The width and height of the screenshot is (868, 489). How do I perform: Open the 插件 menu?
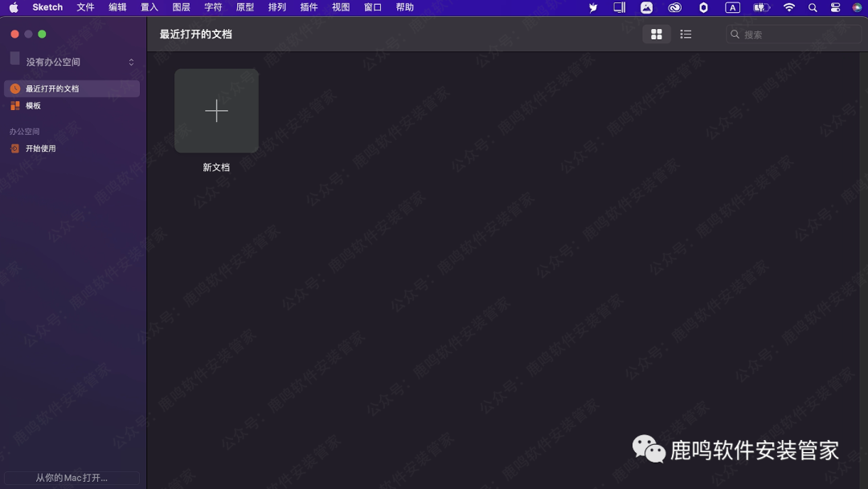tap(309, 7)
